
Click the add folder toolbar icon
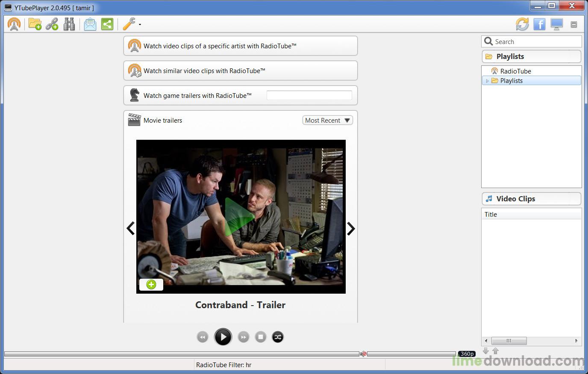pyautogui.click(x=35, y=24)
